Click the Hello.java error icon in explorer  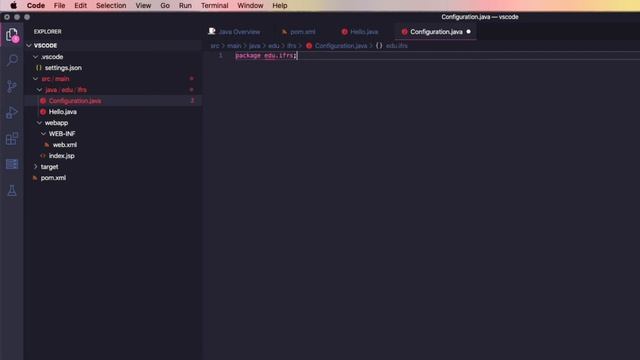(x=43, y=112)
